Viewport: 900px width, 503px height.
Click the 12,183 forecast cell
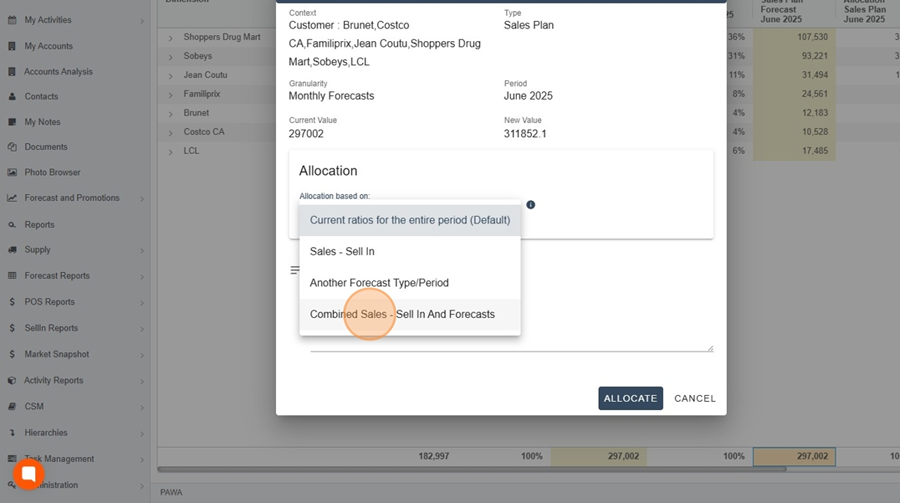[x=794, y=113]
